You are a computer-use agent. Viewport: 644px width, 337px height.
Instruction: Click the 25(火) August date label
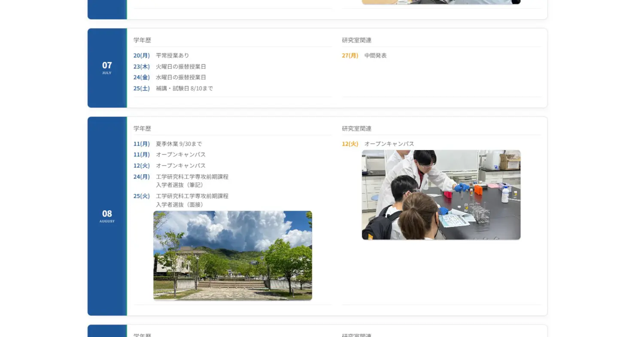pyautogui.click(x=142, y=196)
